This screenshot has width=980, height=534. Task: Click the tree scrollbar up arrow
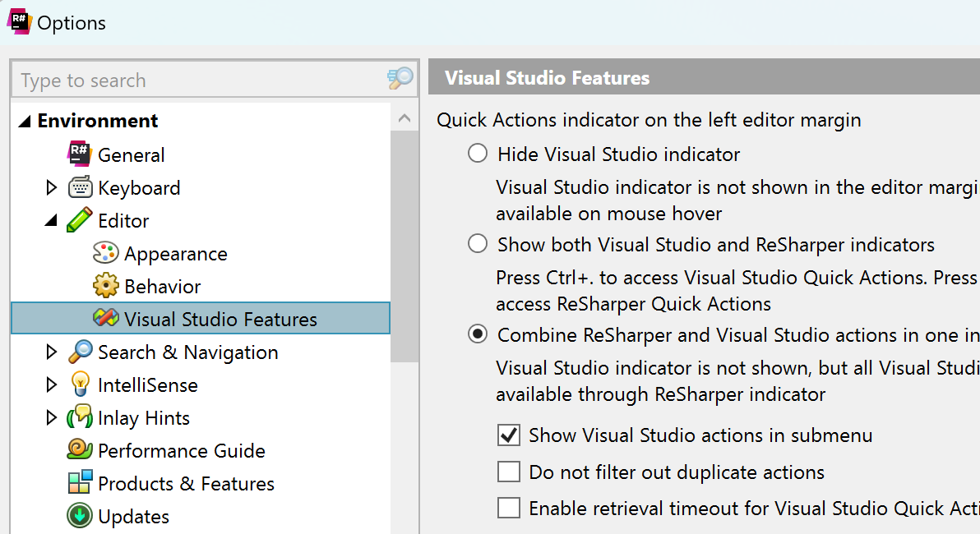point(404,119)
